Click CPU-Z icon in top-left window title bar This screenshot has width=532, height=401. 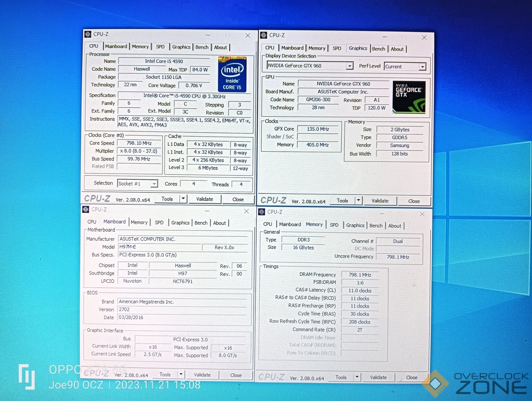coord(88,34)
